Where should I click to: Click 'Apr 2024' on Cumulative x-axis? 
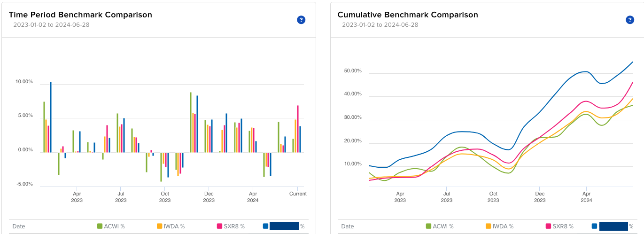pos(586,196)
